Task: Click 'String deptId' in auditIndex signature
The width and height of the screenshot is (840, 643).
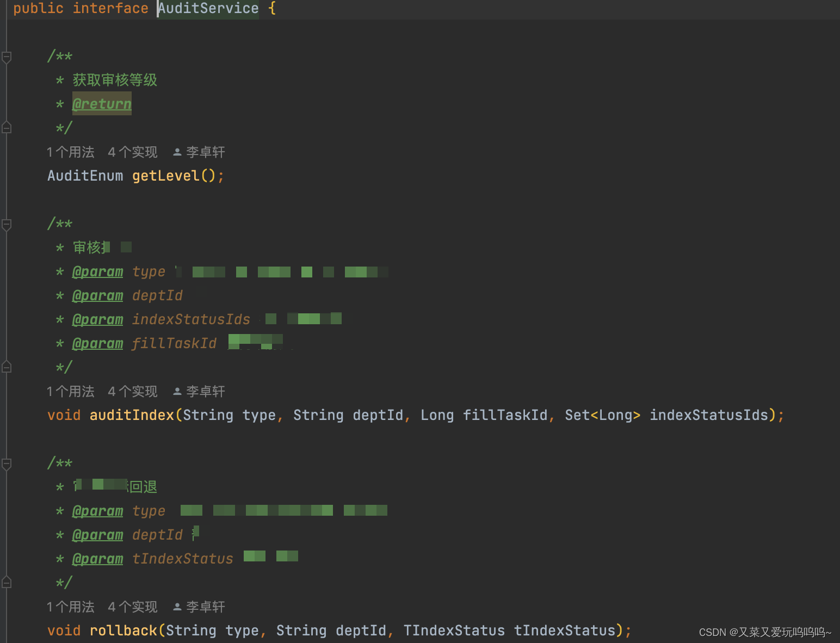Action: 348,415
